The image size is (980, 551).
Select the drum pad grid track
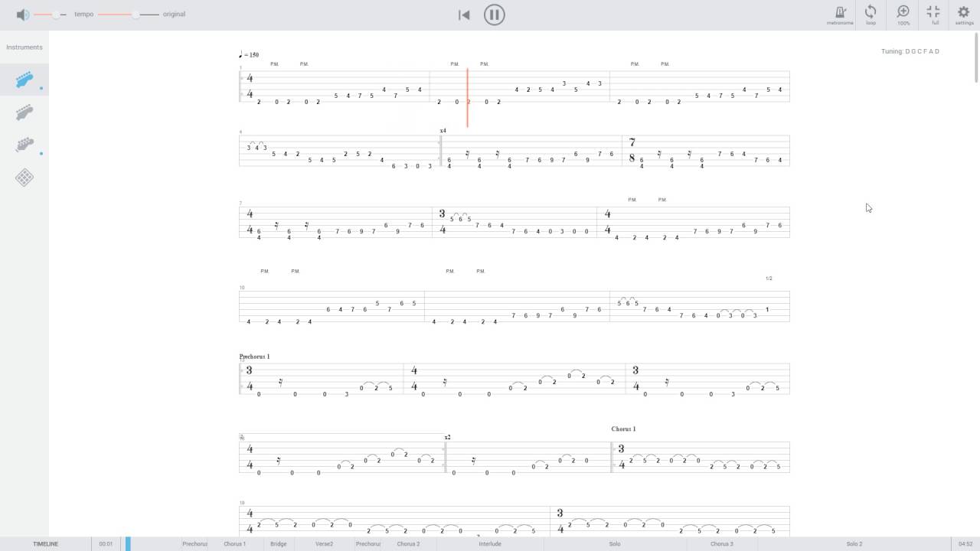tap(24, 178)
